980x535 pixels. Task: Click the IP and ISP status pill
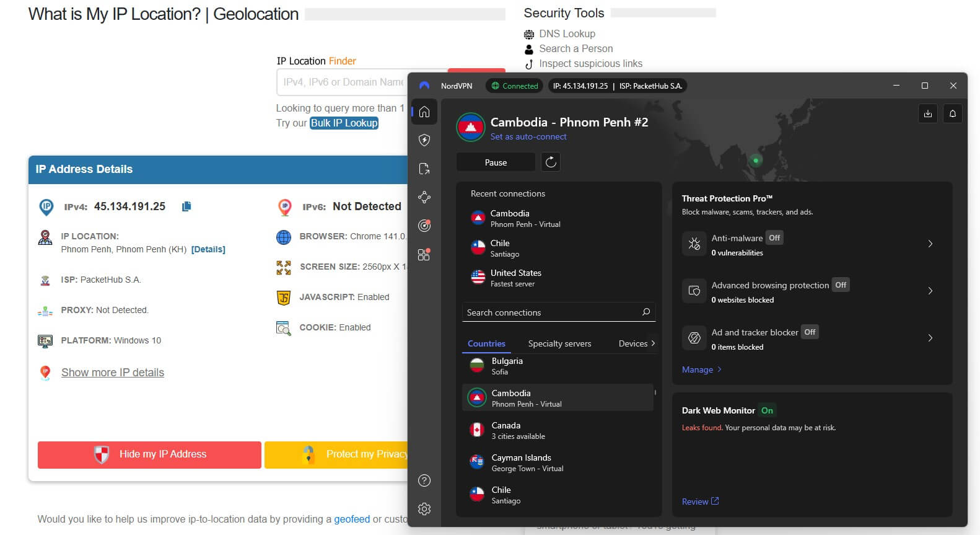point(618,86)
